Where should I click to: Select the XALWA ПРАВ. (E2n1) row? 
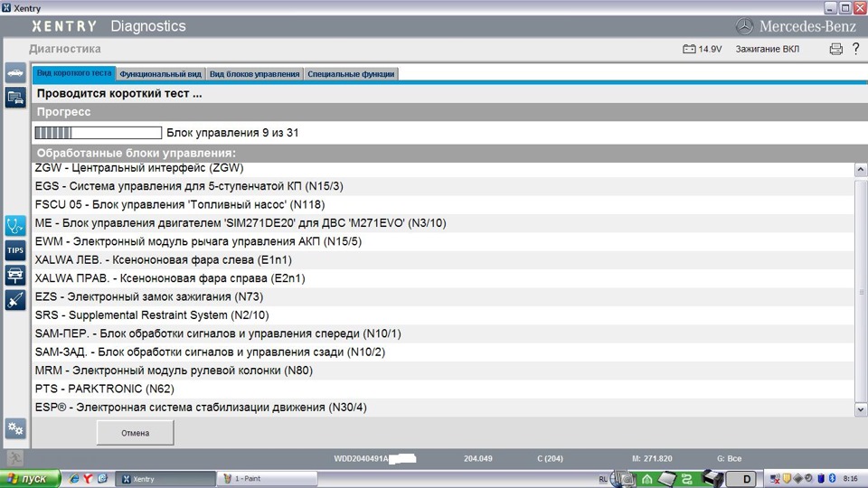443,278
